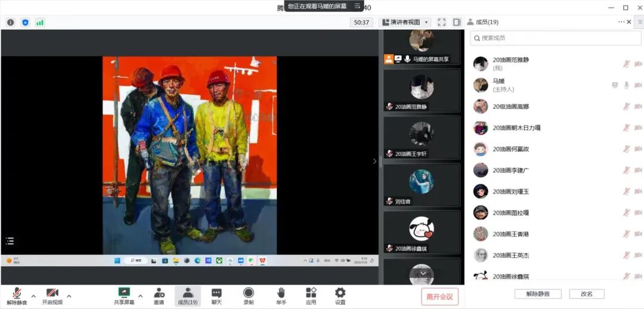Open the 应用 apps menu

click(311, 296)
